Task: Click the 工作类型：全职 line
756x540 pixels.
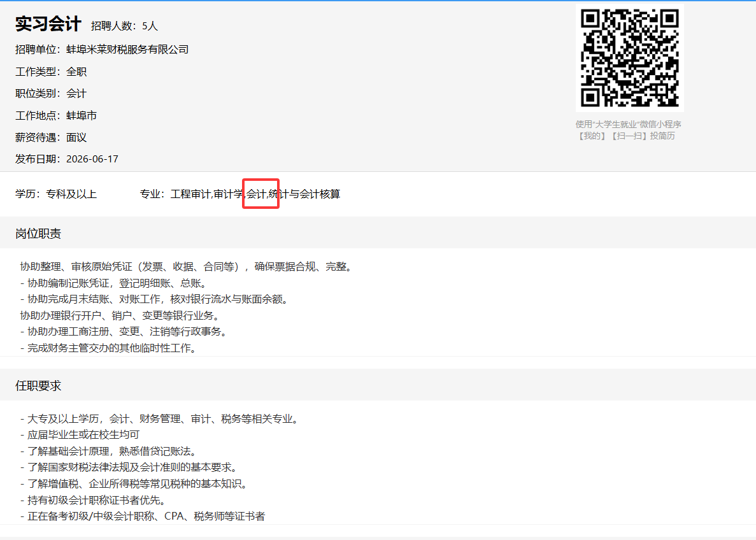Action: coord(50,72)
